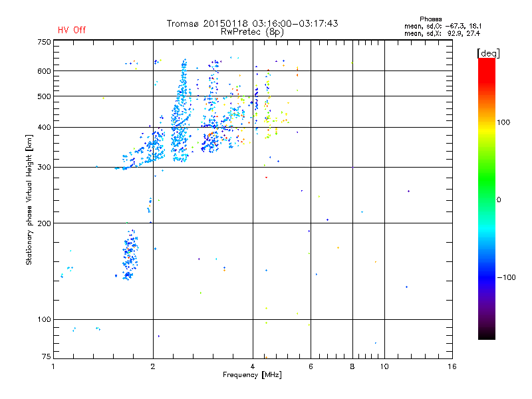
Task: Select the "mean, sd,X: 92.9, 27.4" line
Action: [442, 33]
